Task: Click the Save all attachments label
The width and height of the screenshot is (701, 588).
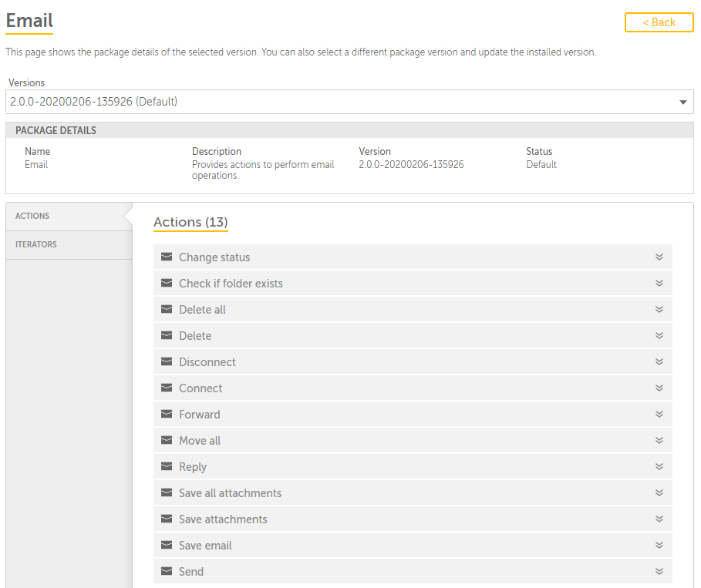Action: pyautogui.click(x=231, y=493)
